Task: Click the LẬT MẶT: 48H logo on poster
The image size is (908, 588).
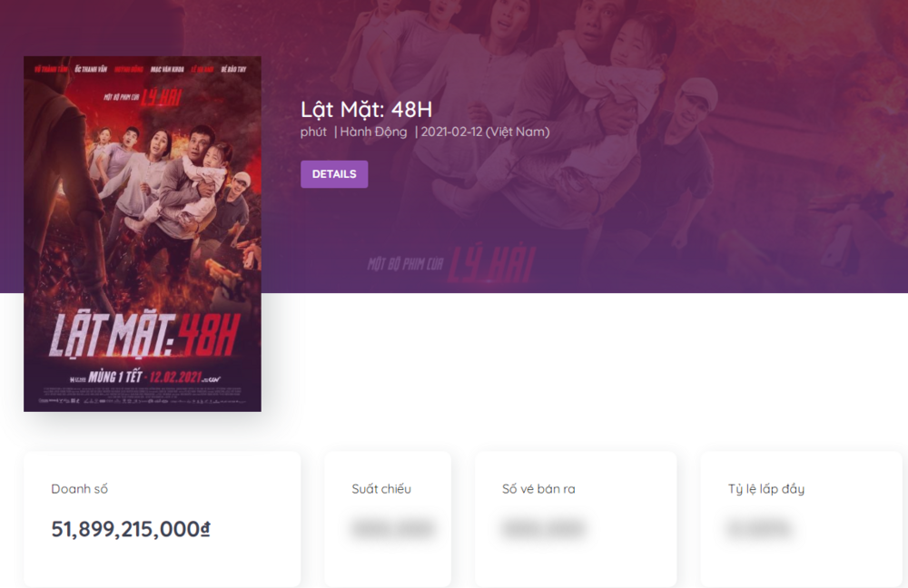Action: point(144,337)
